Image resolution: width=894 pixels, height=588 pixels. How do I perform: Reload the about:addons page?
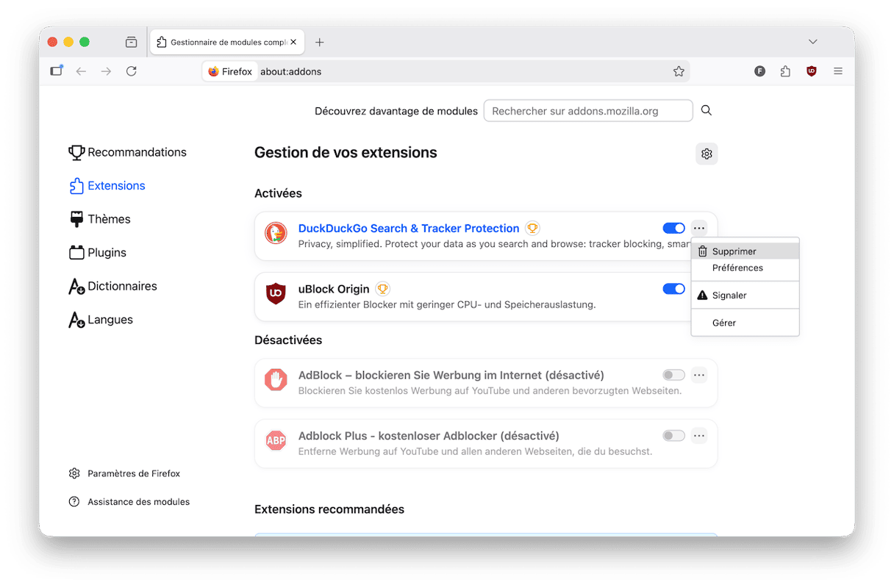pos(132,71)
